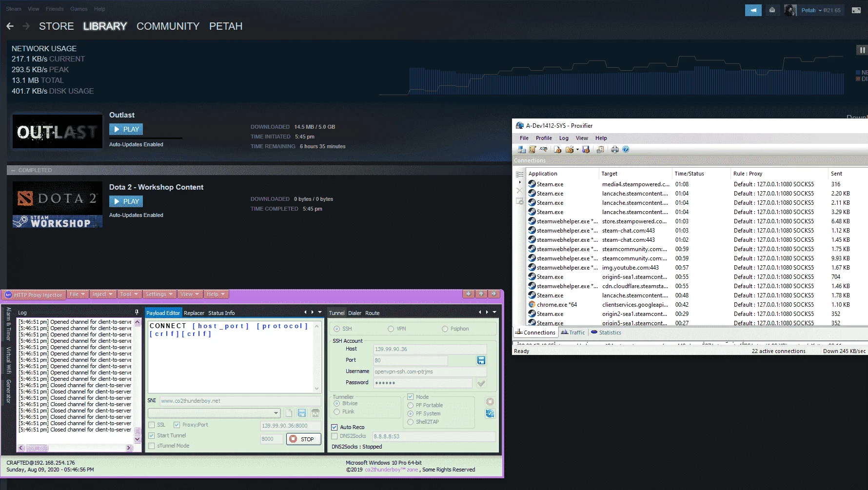868x490 pixels.
Task: Open Proxifier Name Resolution toolbar icon
Action: point(544,150)
